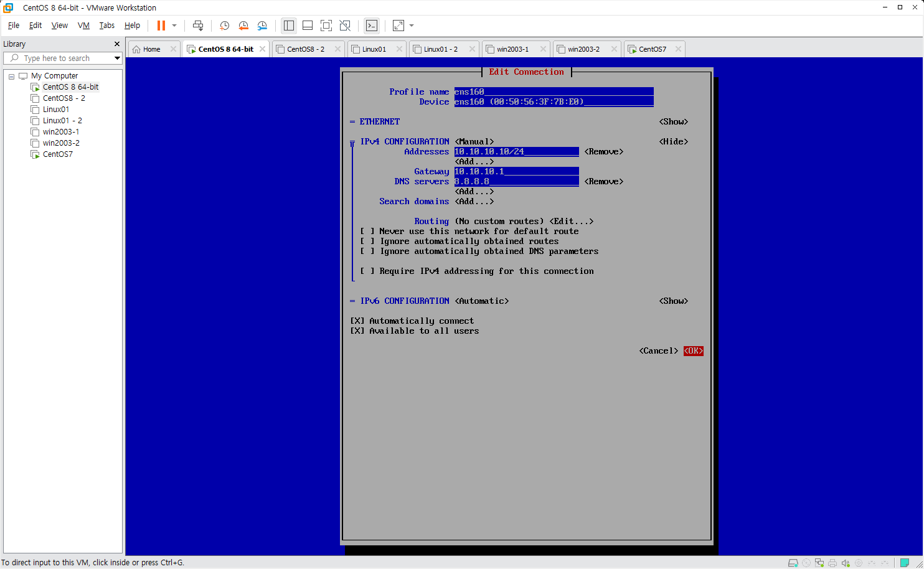This screenshot has width=924, height=569.
Task: Open the Tabs menu
Action: click(107, 26)
